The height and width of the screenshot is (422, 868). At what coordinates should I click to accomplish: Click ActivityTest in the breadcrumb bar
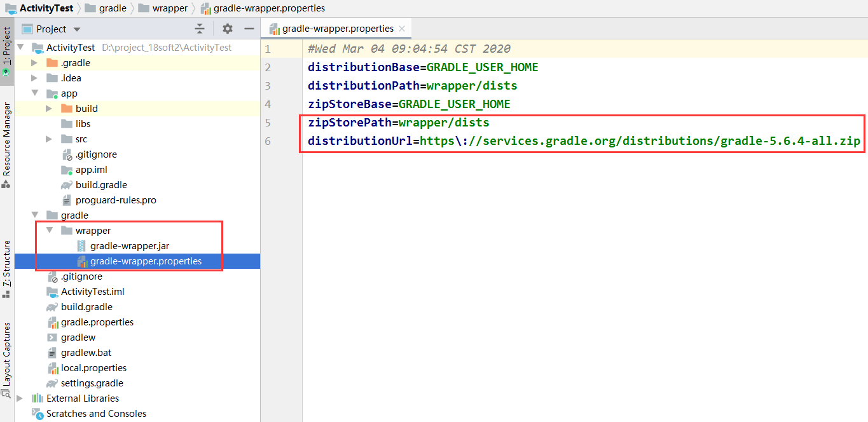[46, 8]
